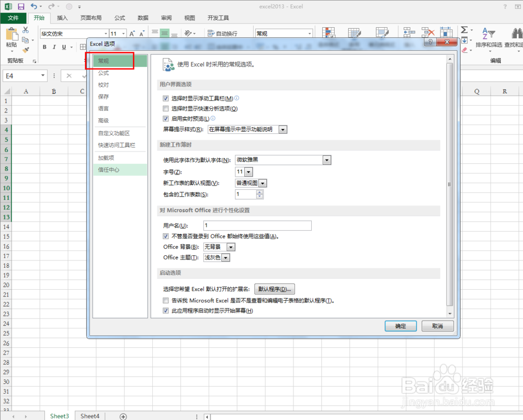Click the 默认程序 button
Image resolution: width=523 pixels, height=420 pixels.
[275, 289]
